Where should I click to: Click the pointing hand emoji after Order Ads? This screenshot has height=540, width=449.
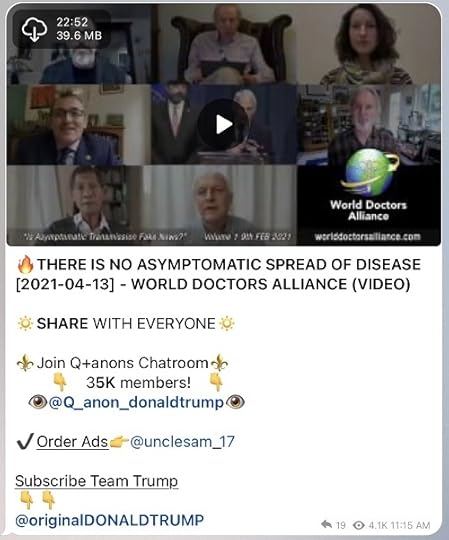(x=119, y=442)
